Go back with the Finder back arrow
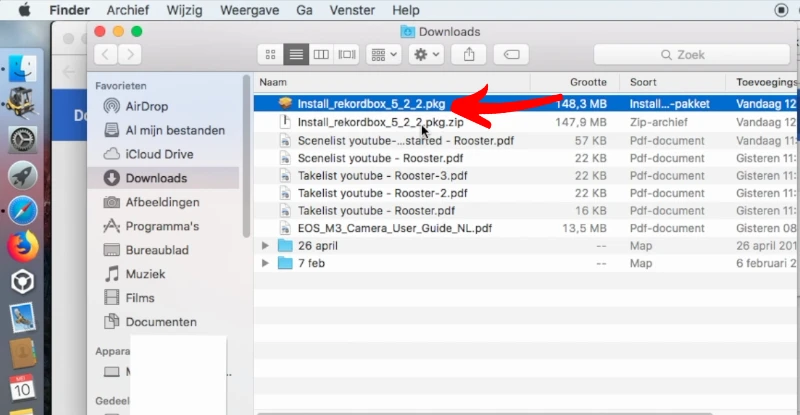Screen dimensions: 800x415 106,54
